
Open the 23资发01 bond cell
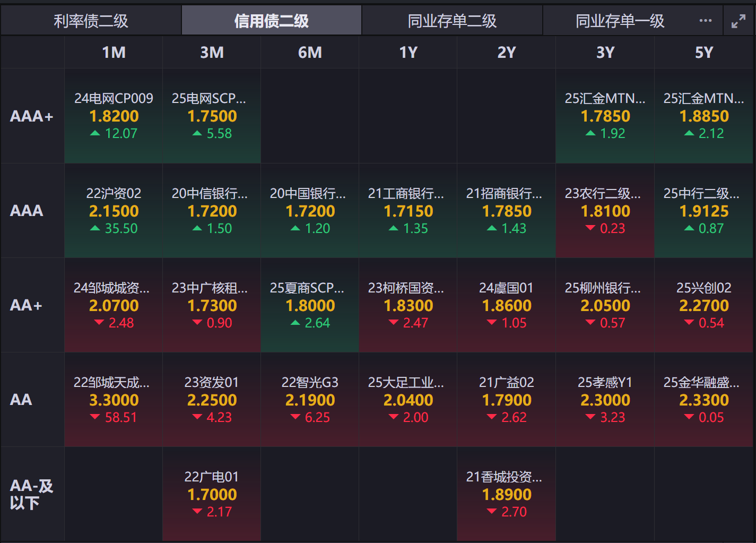[x=212, y=400]
